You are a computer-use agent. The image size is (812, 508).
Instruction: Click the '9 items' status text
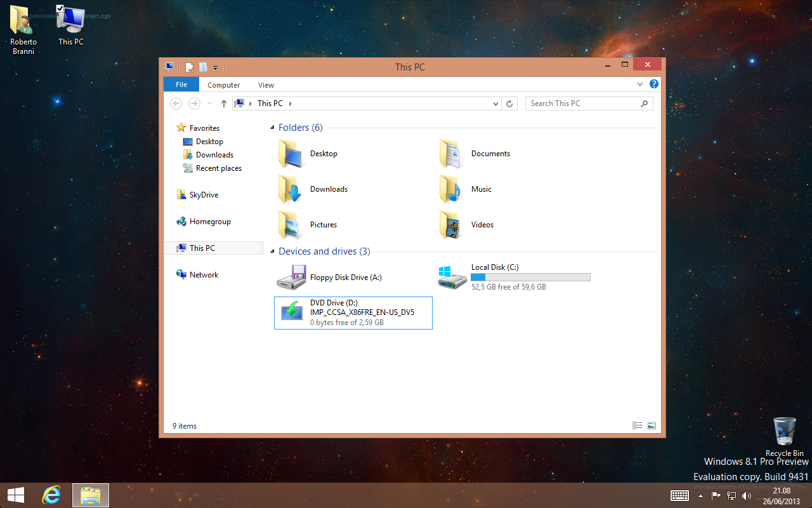tap(185, 426)
